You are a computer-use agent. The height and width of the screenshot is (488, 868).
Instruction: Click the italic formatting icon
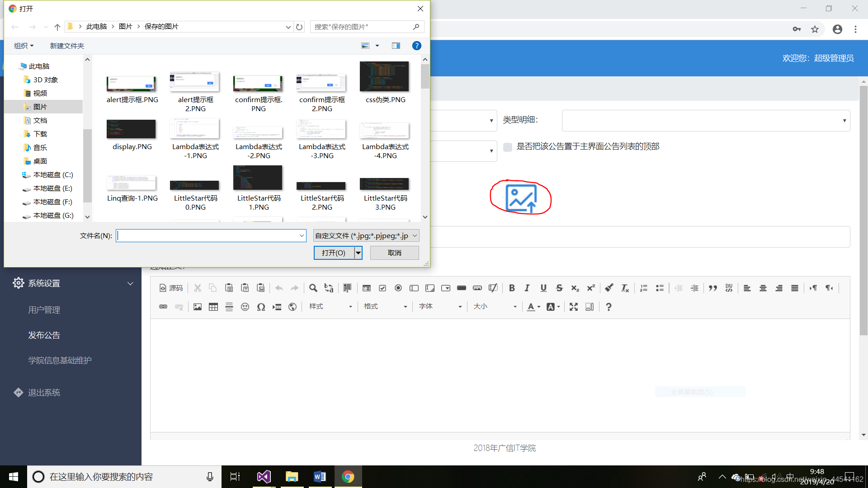pos(527,288)
